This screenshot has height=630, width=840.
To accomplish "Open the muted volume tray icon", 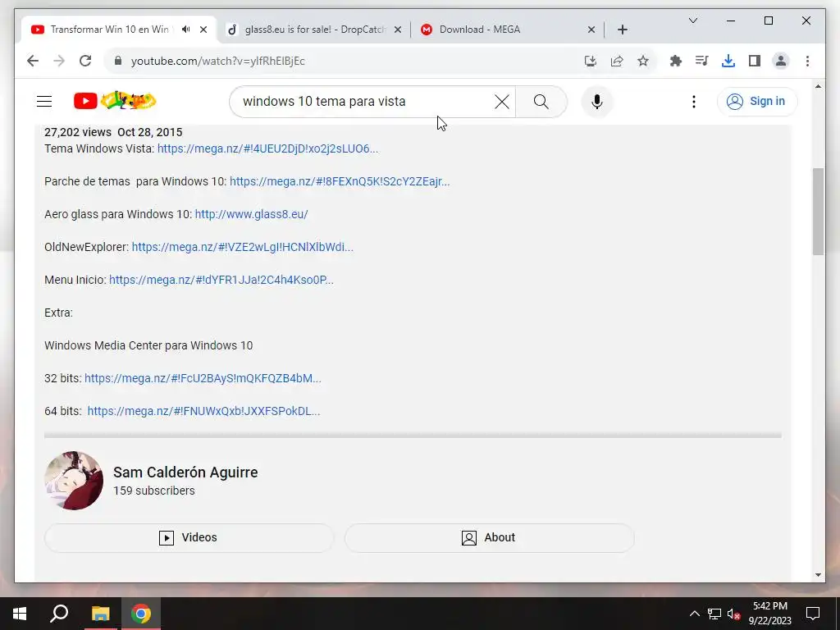I will coord(733,614).
